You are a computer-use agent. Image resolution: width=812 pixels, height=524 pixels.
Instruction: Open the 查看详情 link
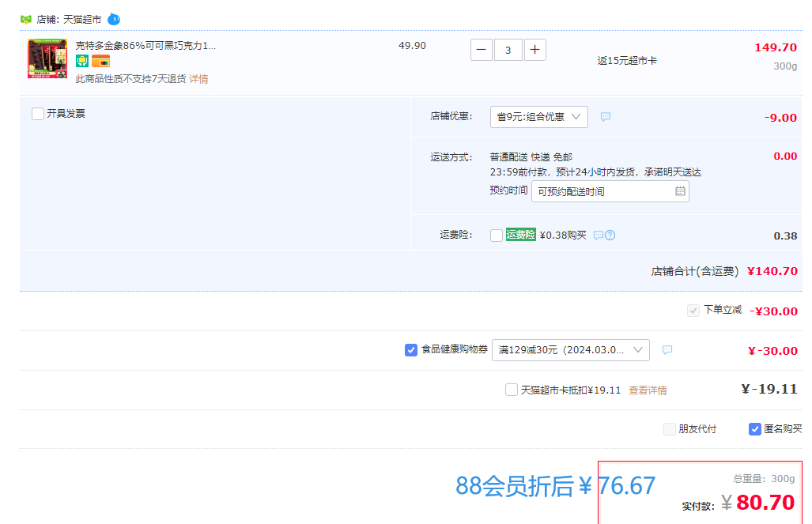pyautogui.click(x=648, y=390)
